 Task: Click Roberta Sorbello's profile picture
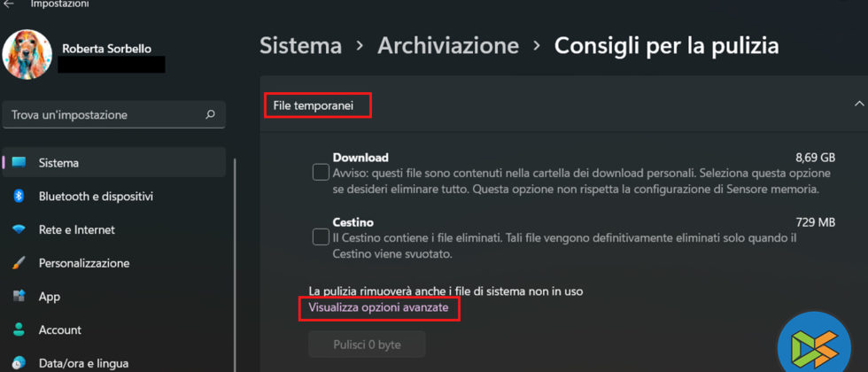(x=27, y=53)
